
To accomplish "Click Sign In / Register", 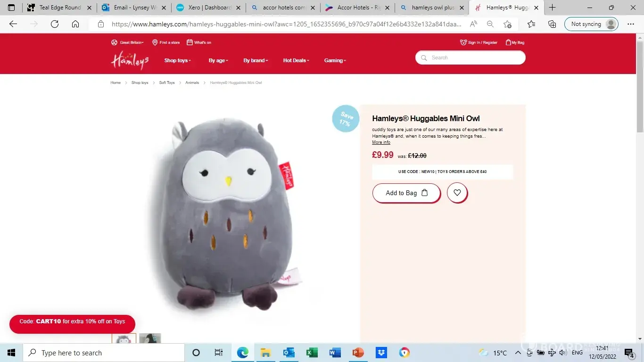I will pos(479,42).
